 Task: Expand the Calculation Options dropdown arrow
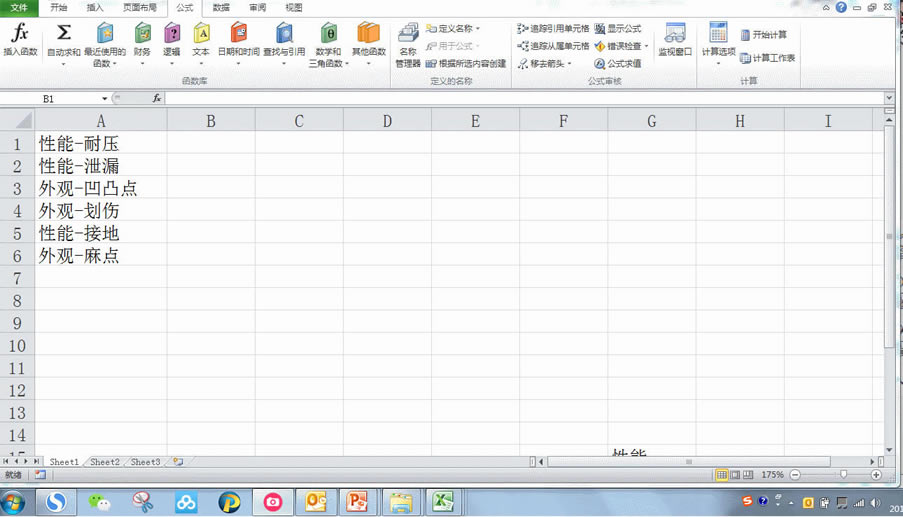tap(718, 63)
